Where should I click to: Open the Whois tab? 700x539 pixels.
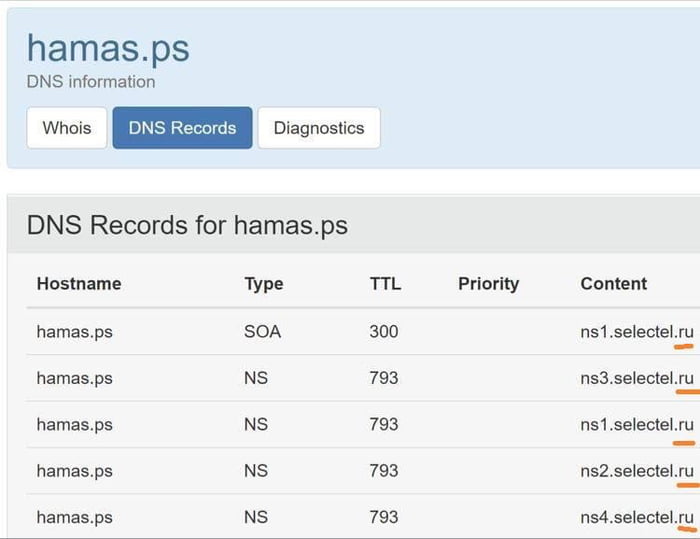(x=67, y=128)
